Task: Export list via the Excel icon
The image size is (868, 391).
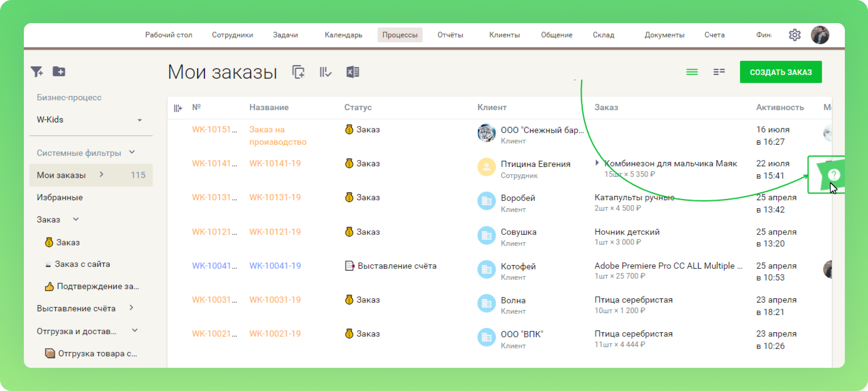Action: 353,72
